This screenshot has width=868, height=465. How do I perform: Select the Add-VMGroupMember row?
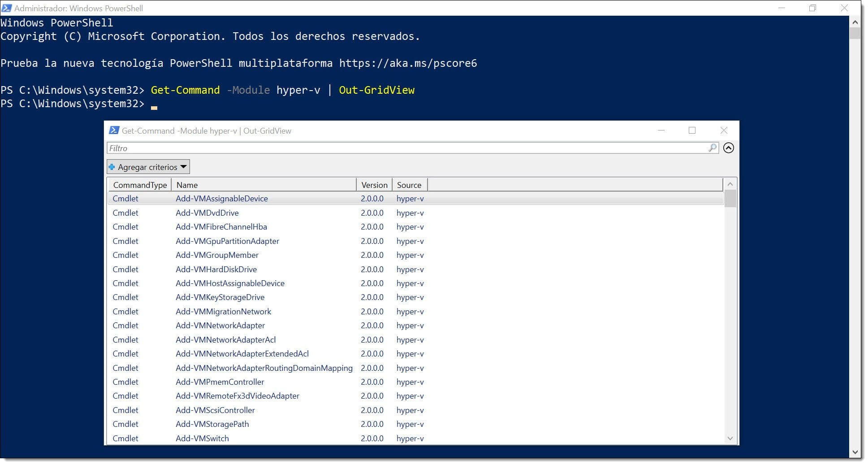tap(415, 255)
